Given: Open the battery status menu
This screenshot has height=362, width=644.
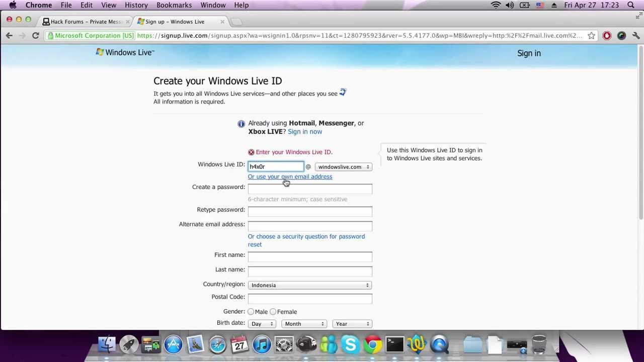Looking at the screenshot, I should [524, 5].
